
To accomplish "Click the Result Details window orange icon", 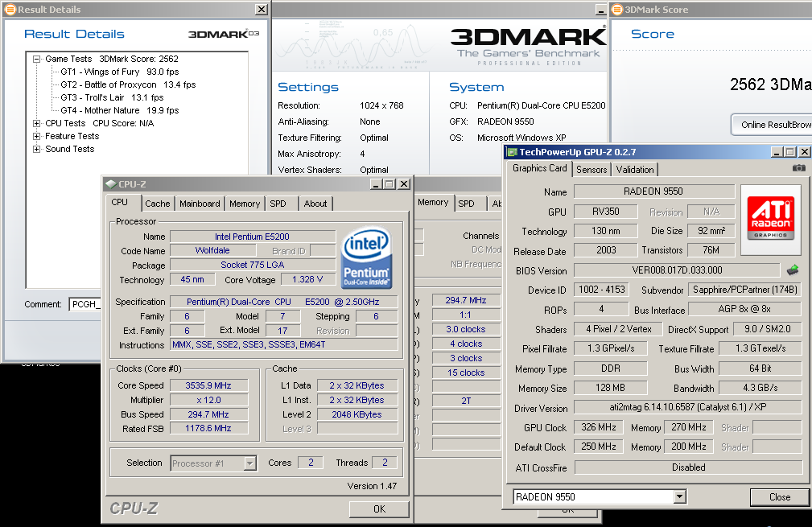I will coord(10,10).
